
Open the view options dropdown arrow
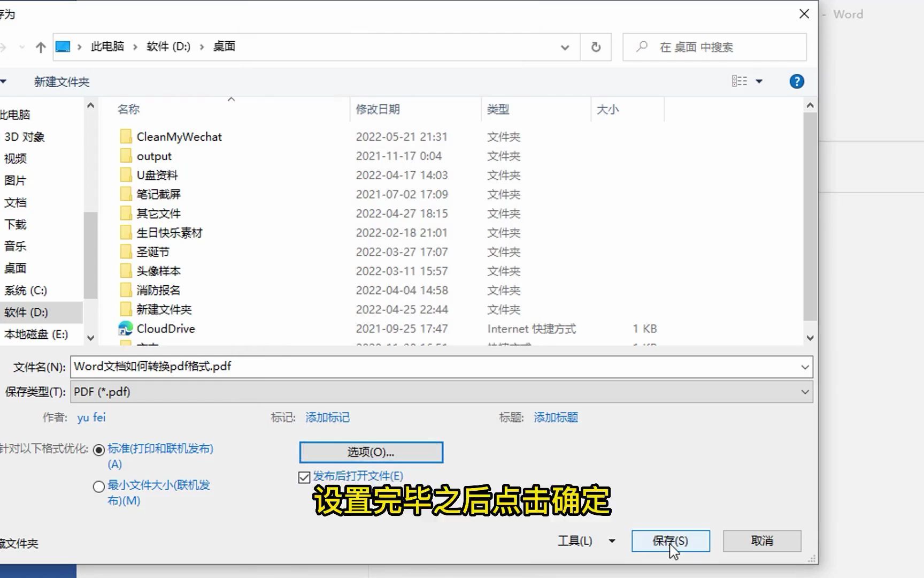759,81
